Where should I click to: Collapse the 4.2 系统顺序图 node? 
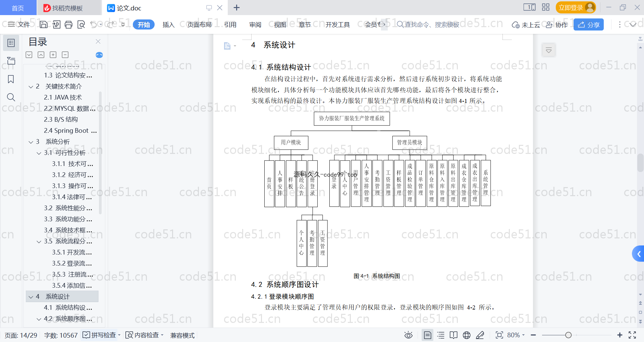click(x=39, y=319)
